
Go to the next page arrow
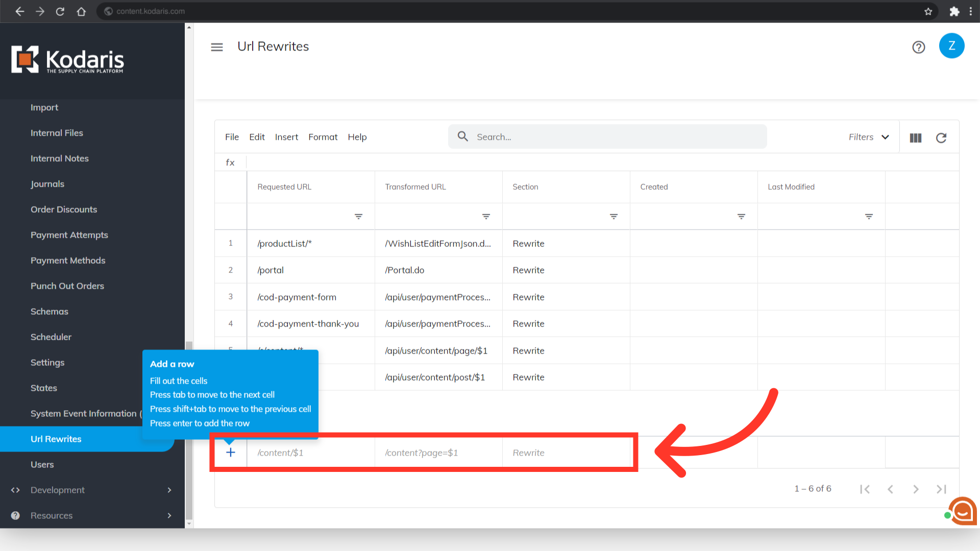click(916, 489)
